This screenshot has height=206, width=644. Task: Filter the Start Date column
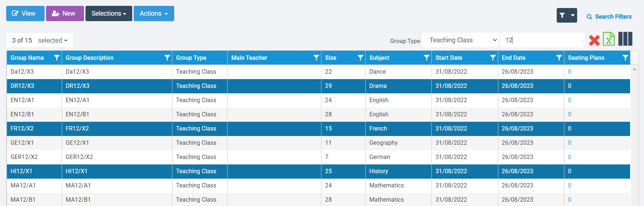tap(493, 58)
